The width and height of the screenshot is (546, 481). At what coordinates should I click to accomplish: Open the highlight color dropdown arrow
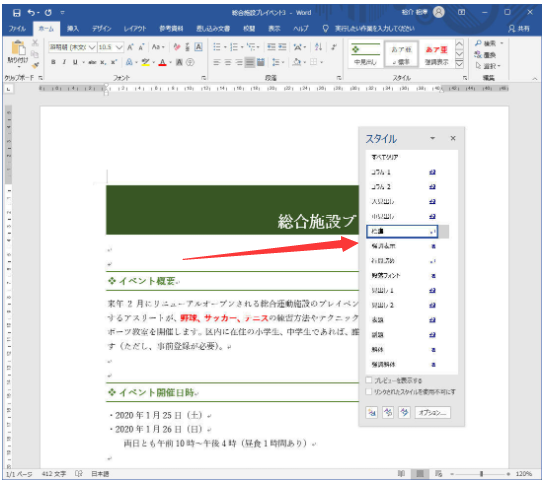point(153,63)
